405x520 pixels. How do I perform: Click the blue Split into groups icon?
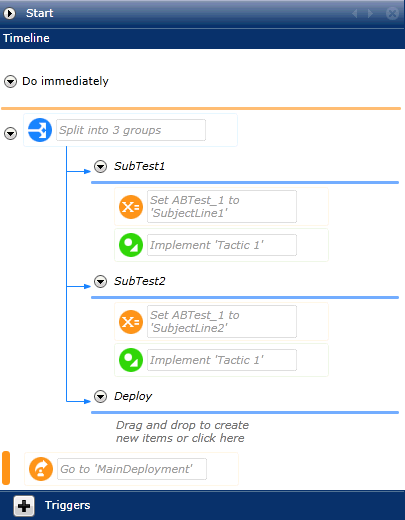point(40,130)
